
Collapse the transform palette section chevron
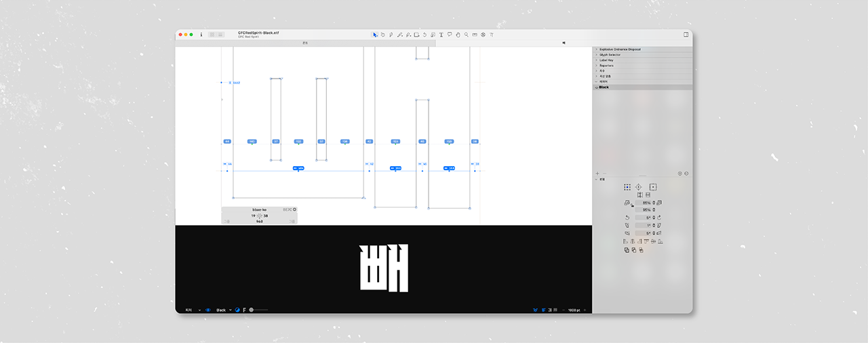[x=596, y=180]
